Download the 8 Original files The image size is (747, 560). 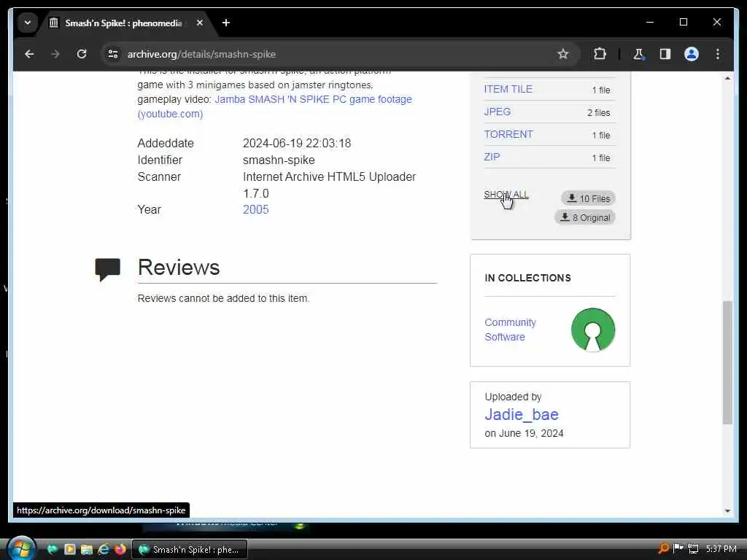pyautogui.click(x=585, y=217)
